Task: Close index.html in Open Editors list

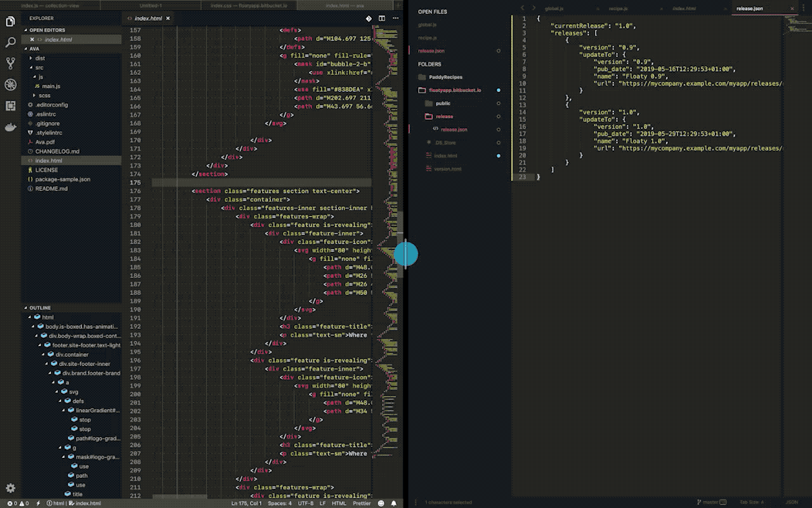Action: point(32,39)
